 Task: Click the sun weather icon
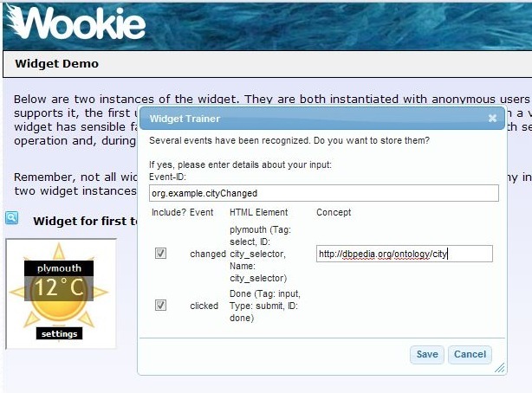pyautogui.click(x=59, y=292)
